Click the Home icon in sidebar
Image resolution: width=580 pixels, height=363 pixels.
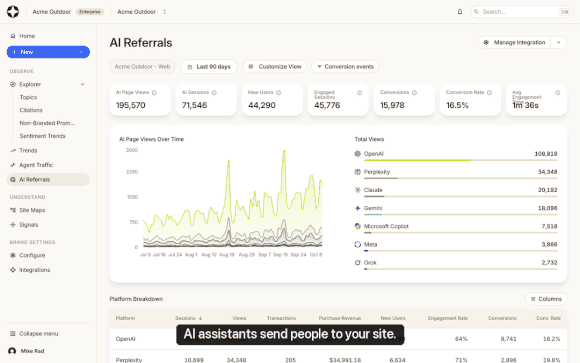tap(13, 36)
